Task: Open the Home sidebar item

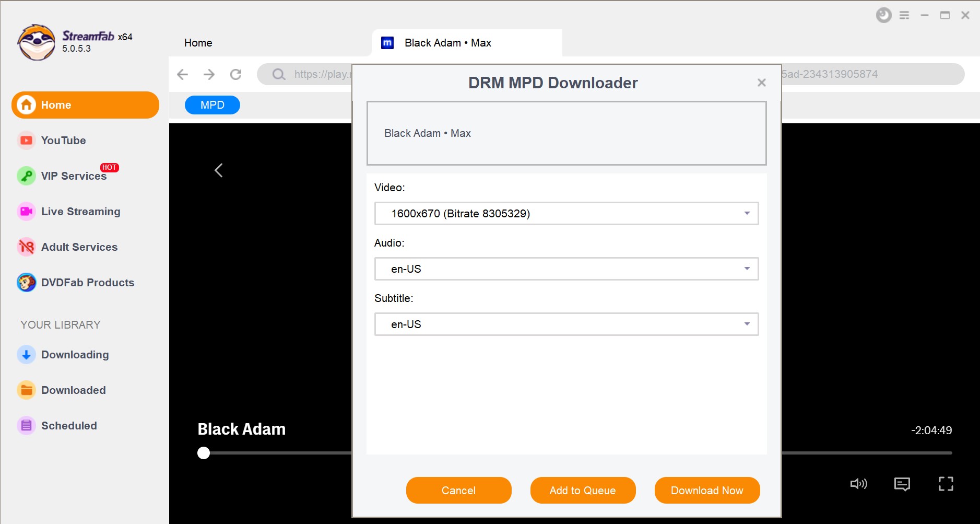Action: pyautogui.click(x=85, y=105)
